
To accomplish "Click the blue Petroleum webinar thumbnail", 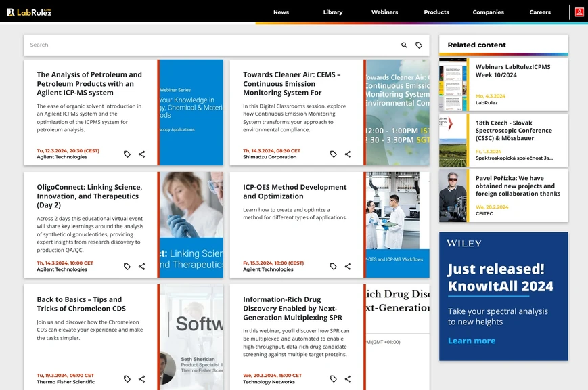I will (x=191, y=112).
